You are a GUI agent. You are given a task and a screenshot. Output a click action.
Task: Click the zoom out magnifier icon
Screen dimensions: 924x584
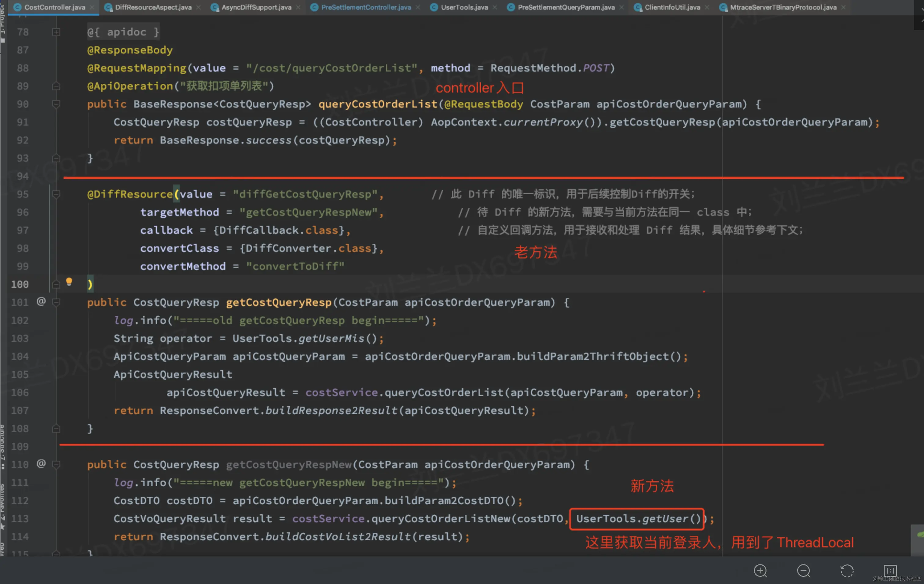pos(804,571)
